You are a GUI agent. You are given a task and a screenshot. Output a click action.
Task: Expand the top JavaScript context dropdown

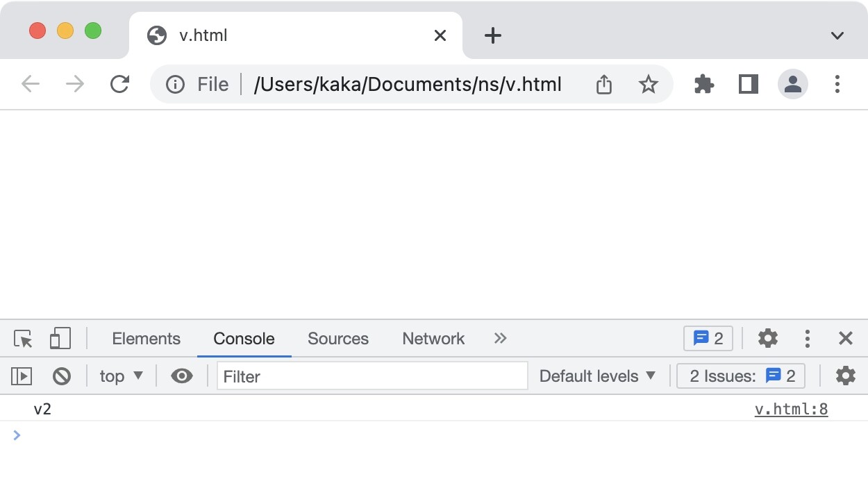click(x=121, y=376)
